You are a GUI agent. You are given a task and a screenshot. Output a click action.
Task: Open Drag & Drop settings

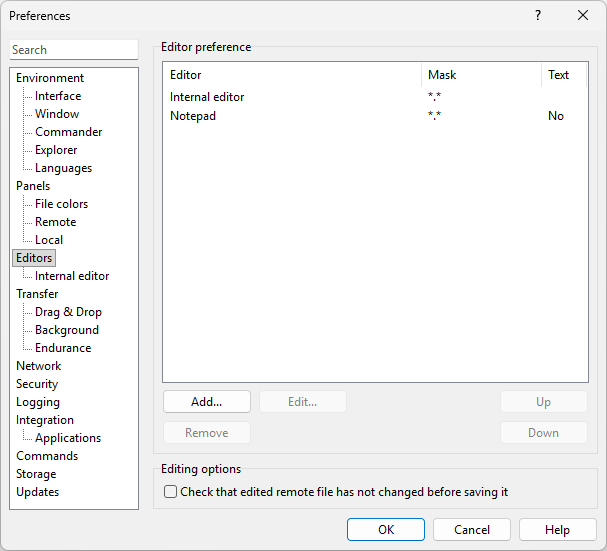(x=68, y=312)
